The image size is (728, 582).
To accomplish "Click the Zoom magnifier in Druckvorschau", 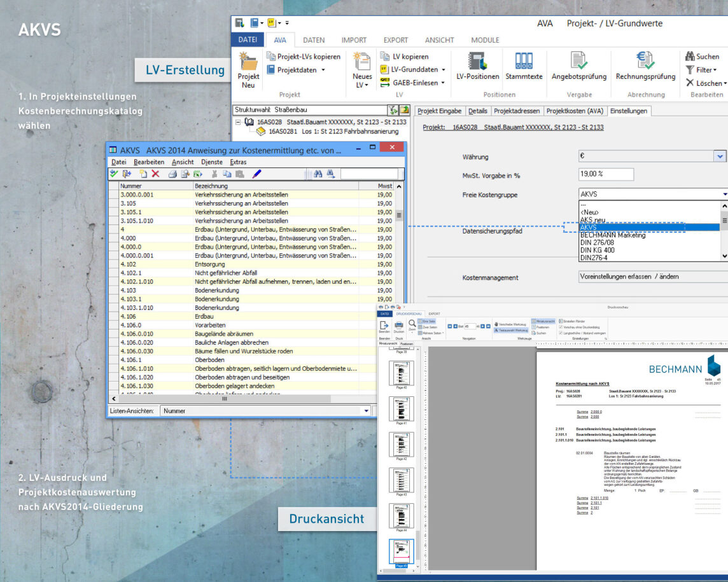I will (412, 325).
